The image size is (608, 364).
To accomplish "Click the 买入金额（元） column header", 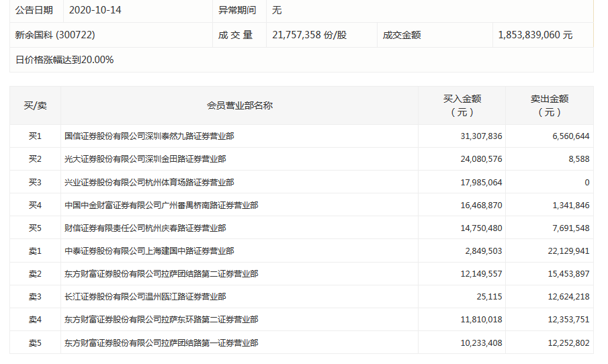I will [x=462, y=105].
